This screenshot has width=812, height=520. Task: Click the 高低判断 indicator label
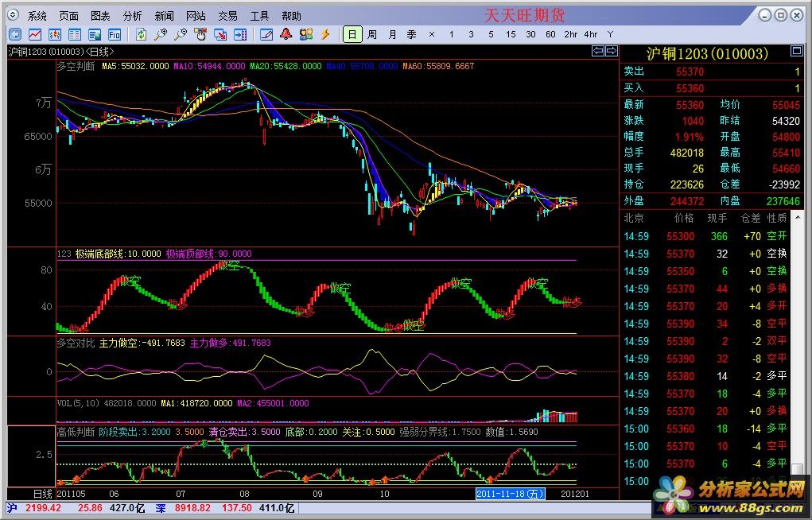pos(76,432)
